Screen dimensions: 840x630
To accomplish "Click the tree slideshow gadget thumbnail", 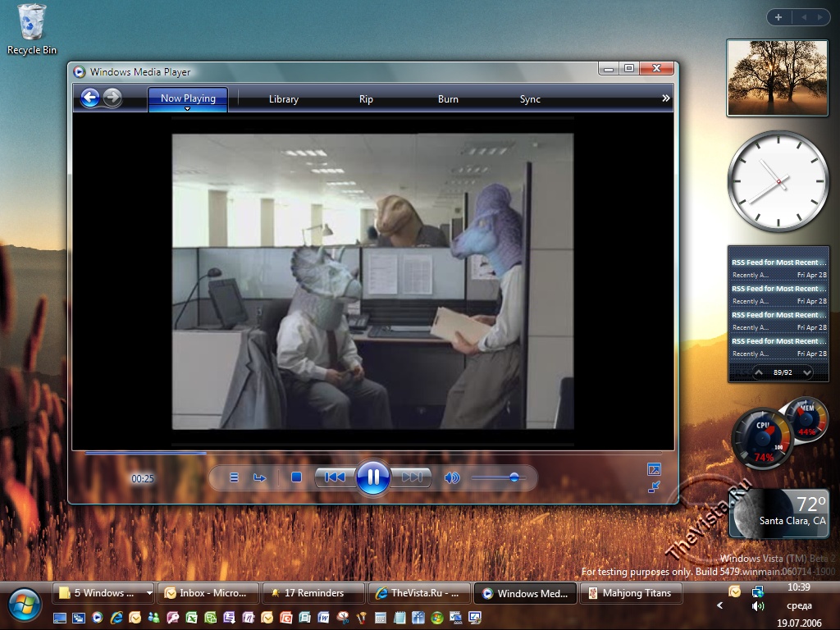I will pyautogui.click(x=778, y=78).
